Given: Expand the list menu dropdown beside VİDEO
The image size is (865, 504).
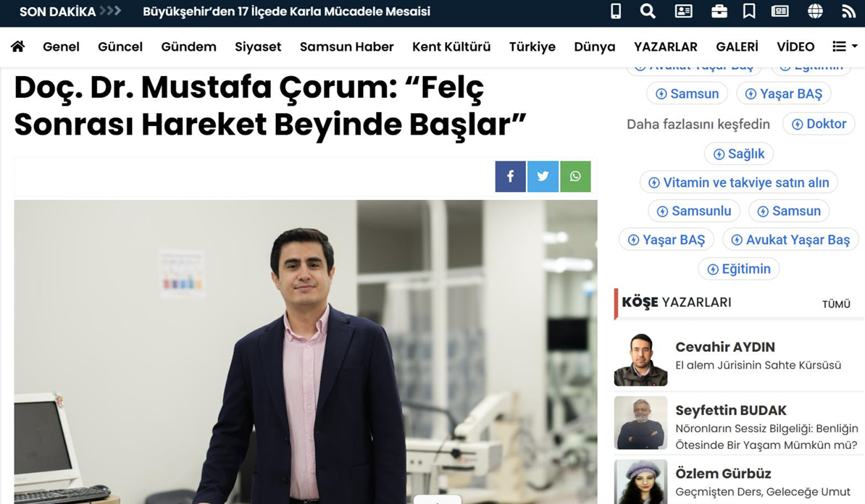Looking at the screenshot, I should [x=845, y=46].
